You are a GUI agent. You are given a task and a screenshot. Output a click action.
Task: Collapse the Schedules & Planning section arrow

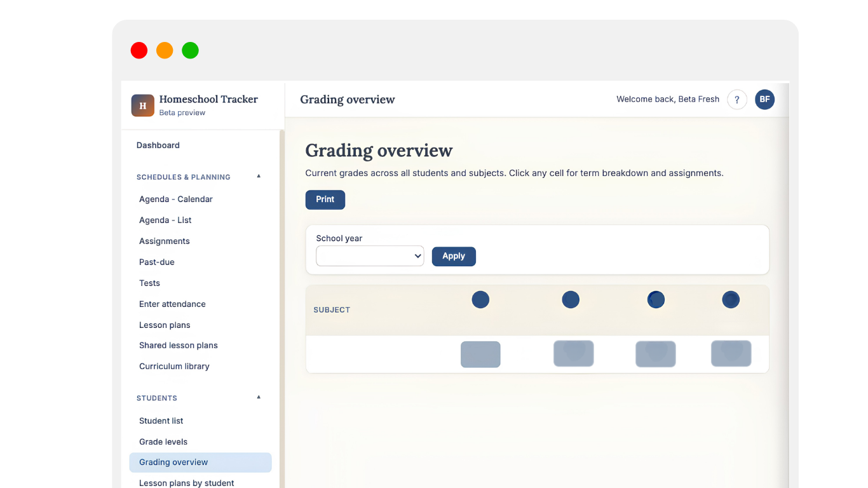tap(259, 176)
